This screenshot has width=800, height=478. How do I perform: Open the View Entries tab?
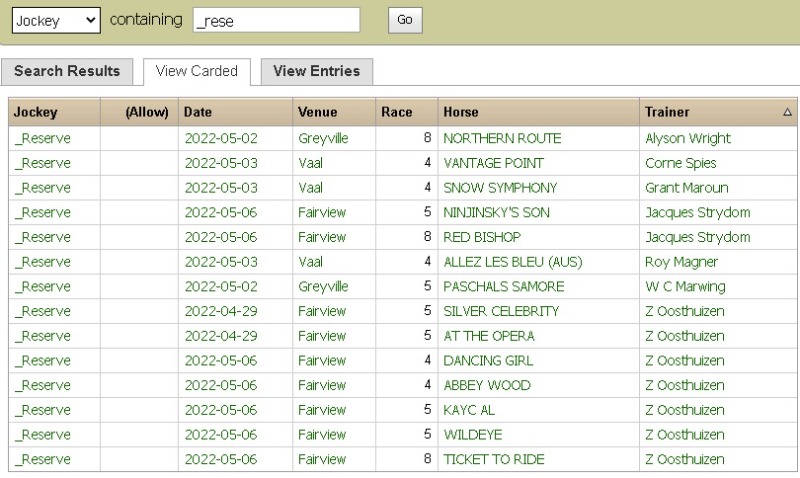pos(316,71)
